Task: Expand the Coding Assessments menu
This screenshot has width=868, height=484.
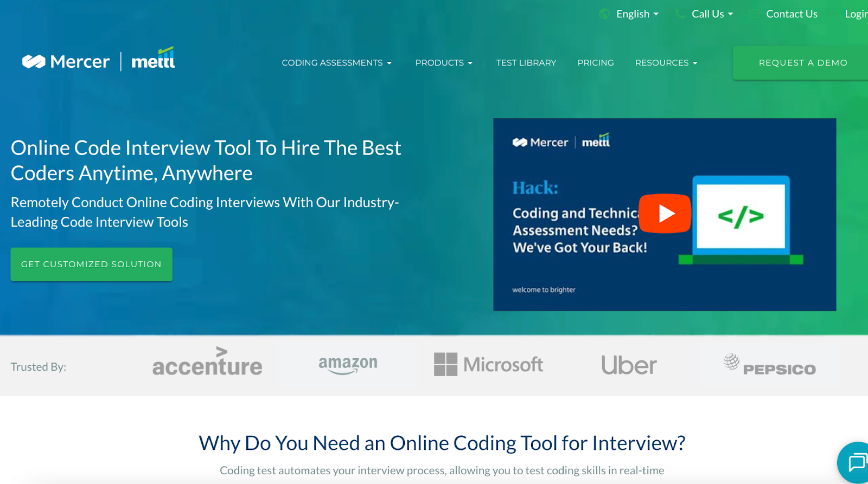Action: click(337, 63)
